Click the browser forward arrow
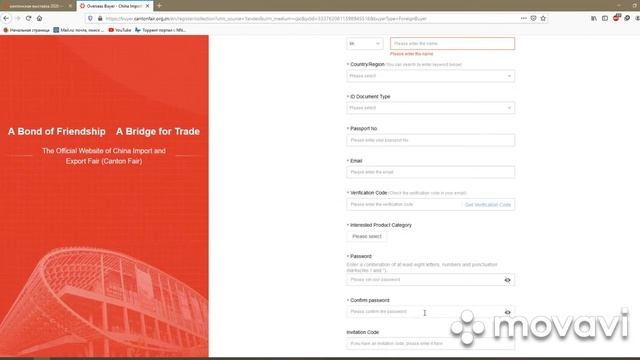 (x=17, y=18)
